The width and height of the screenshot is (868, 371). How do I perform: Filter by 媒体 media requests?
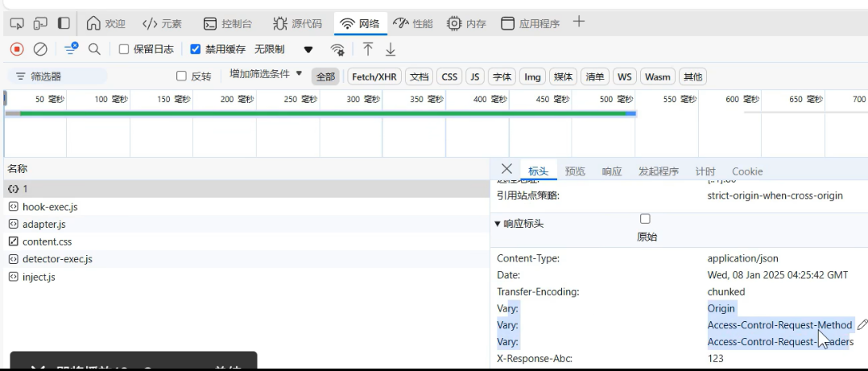click(x=564, y=76)
